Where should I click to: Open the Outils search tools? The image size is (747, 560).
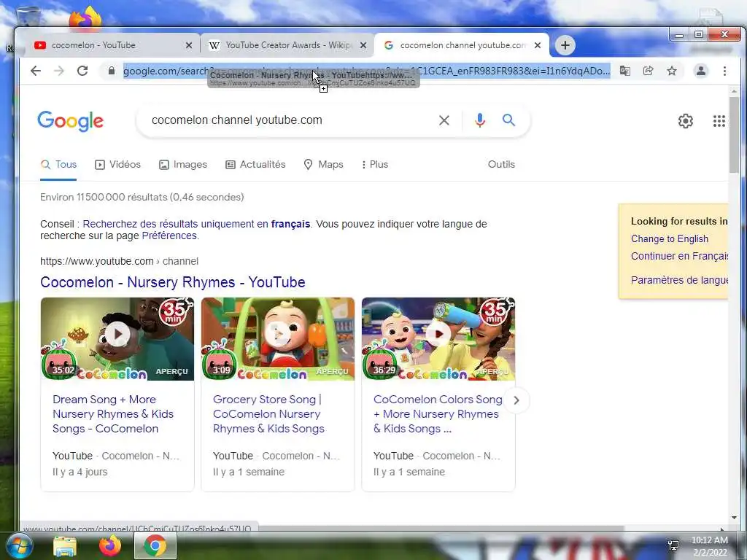501,164
